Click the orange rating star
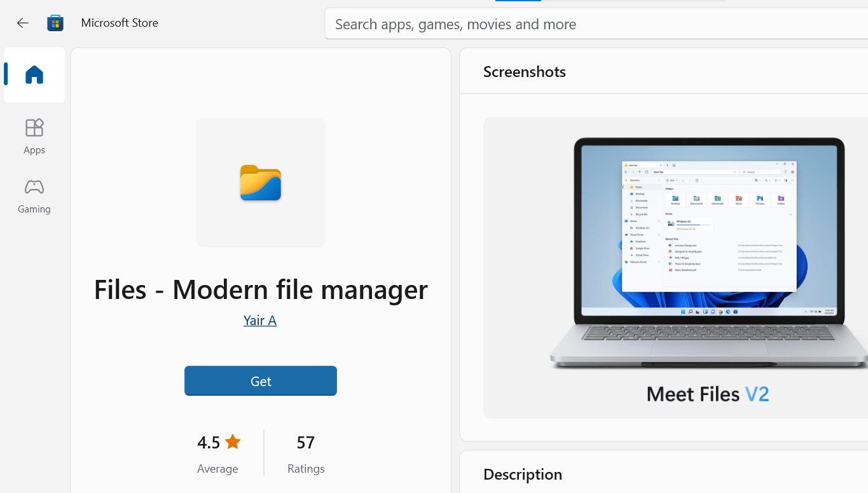This screenshot has width=868, height=493. click(x=233, y=441)
